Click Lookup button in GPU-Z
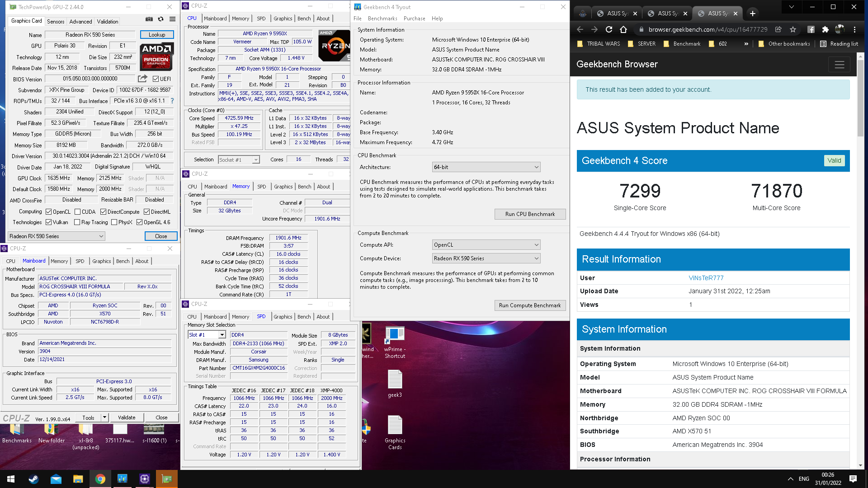Screen dimensions: 868x488 coord(157,35)
